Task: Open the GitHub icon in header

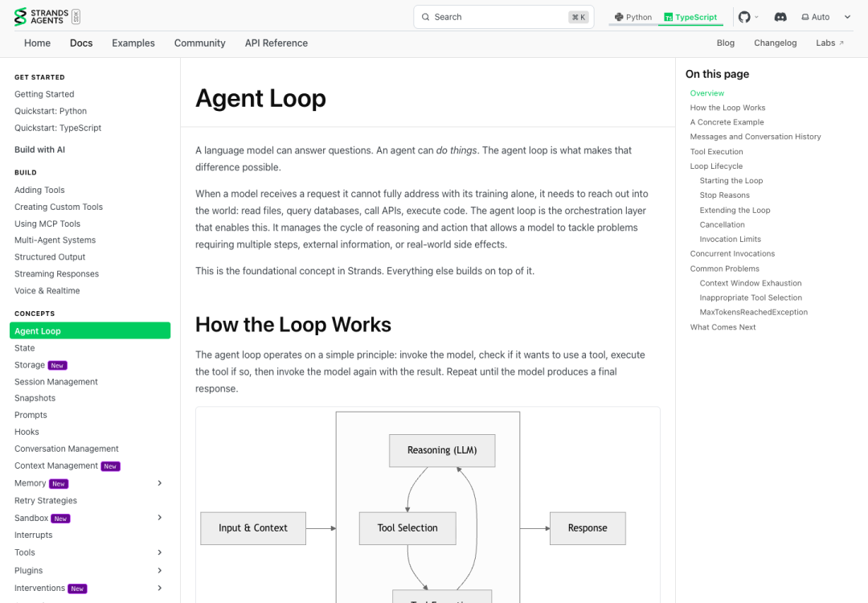Action: click(x=744, y=17)
